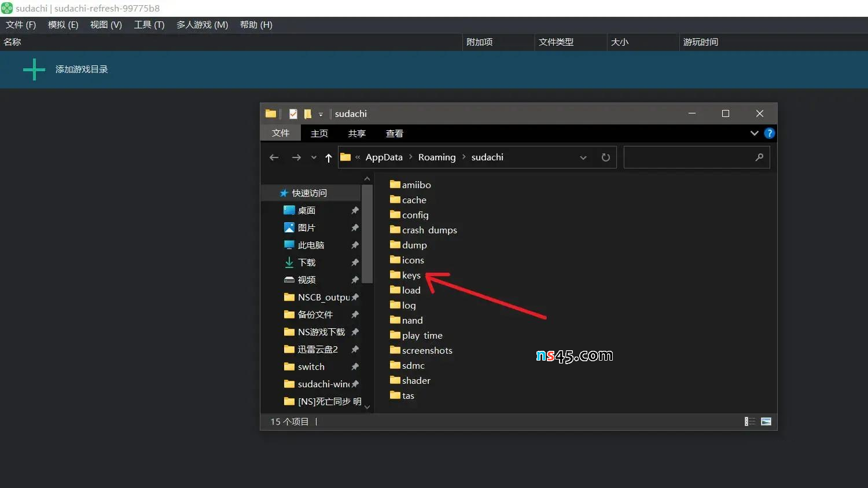Click the Explorer back arrow
The height and width of the screenshot is (488, 868).
[274, 157]
